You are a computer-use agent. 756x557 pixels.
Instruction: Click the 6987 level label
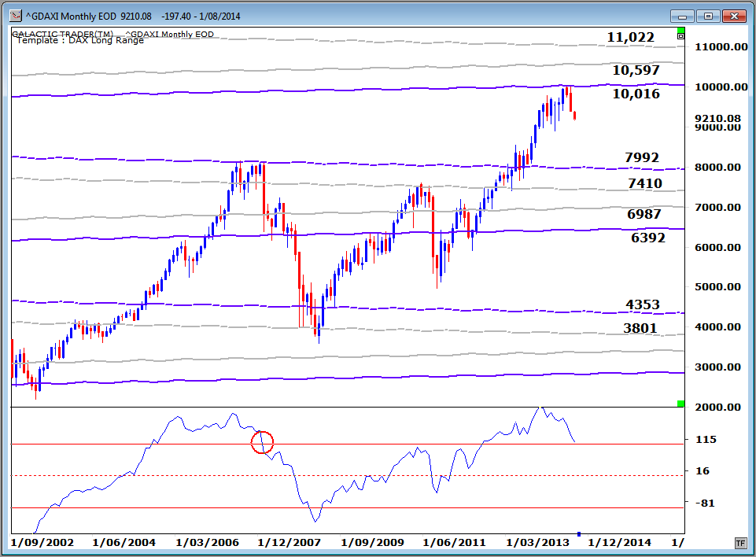coord(644,214)
